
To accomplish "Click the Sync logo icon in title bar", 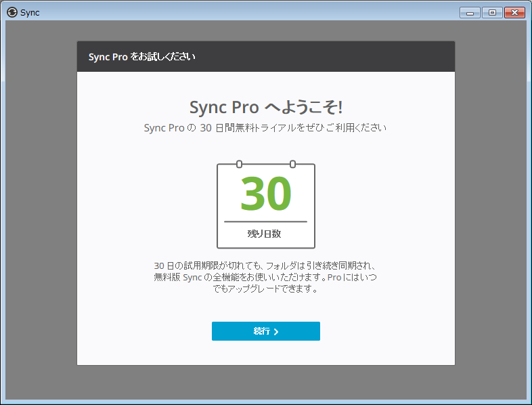I will pyautogui.click(x=12, y=13).
